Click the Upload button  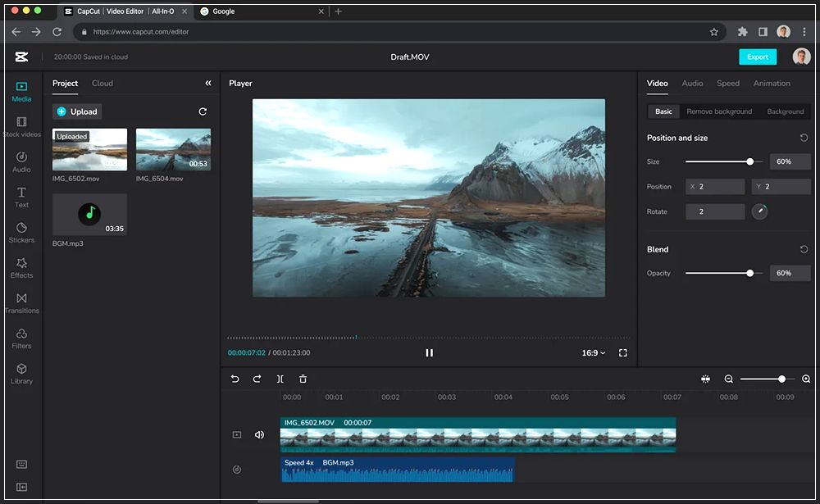click(x=77, y=111)
